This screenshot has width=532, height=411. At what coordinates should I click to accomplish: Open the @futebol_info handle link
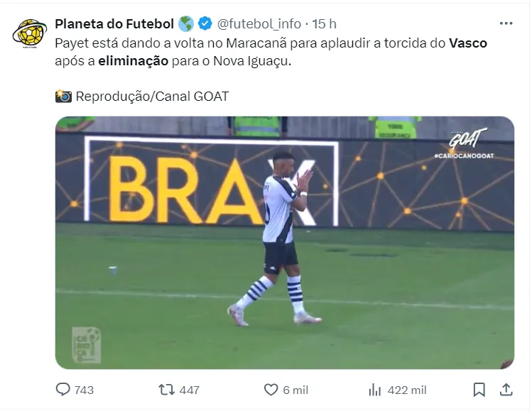[259, 23]
